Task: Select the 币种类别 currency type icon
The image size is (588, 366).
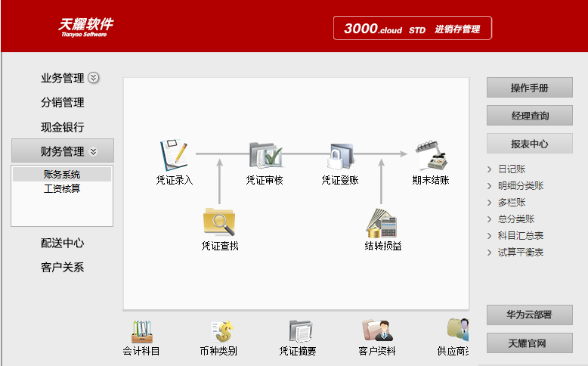Action: [220, 331]
